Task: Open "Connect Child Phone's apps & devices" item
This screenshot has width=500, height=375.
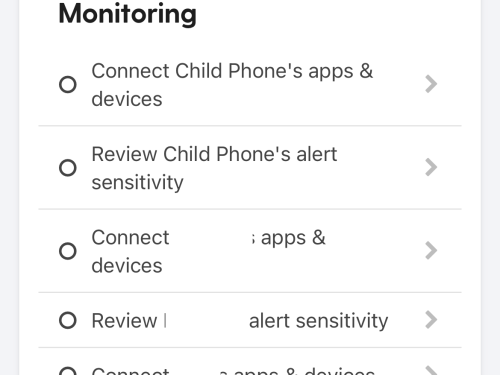Action: tap(250, 84)
